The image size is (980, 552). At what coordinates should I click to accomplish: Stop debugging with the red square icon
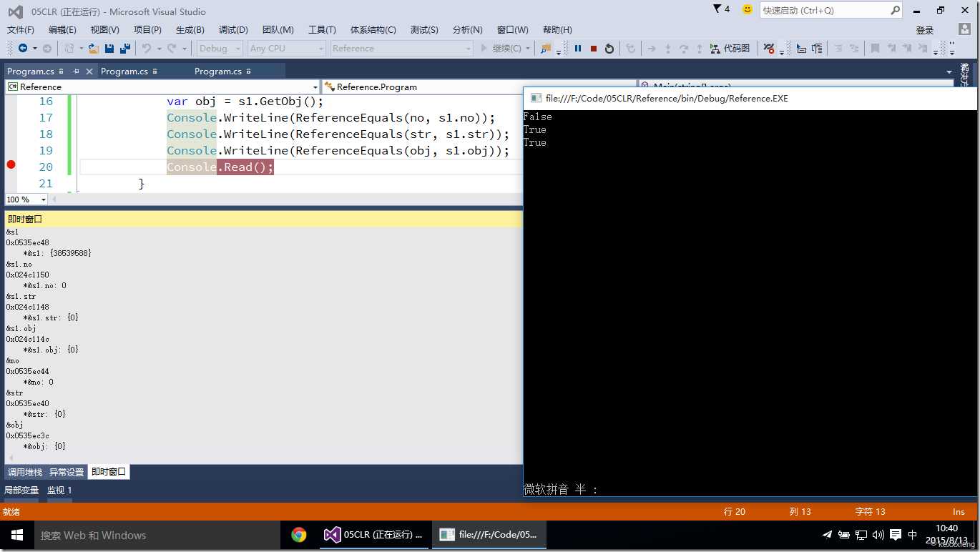pyautogui.click(x=594, y=49)
